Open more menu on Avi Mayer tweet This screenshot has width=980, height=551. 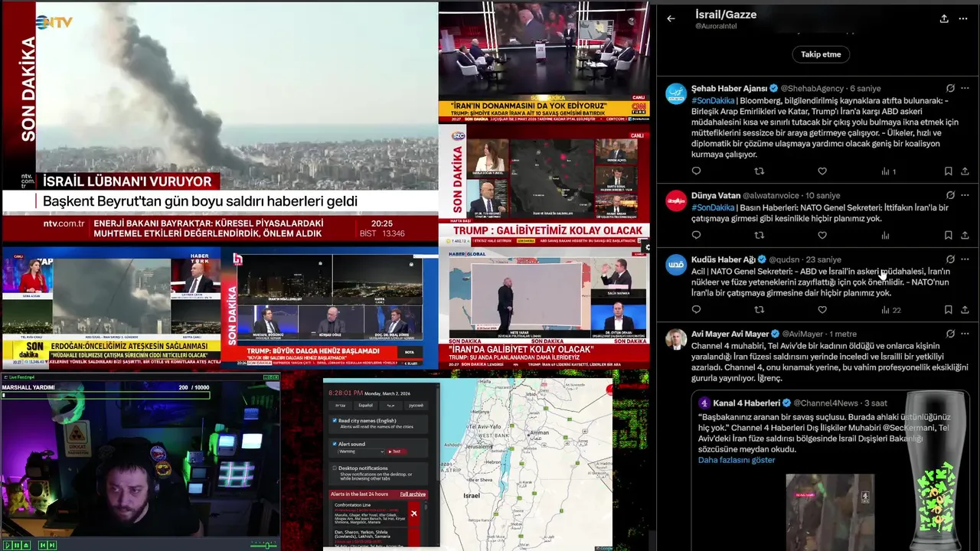click(965, 334)
